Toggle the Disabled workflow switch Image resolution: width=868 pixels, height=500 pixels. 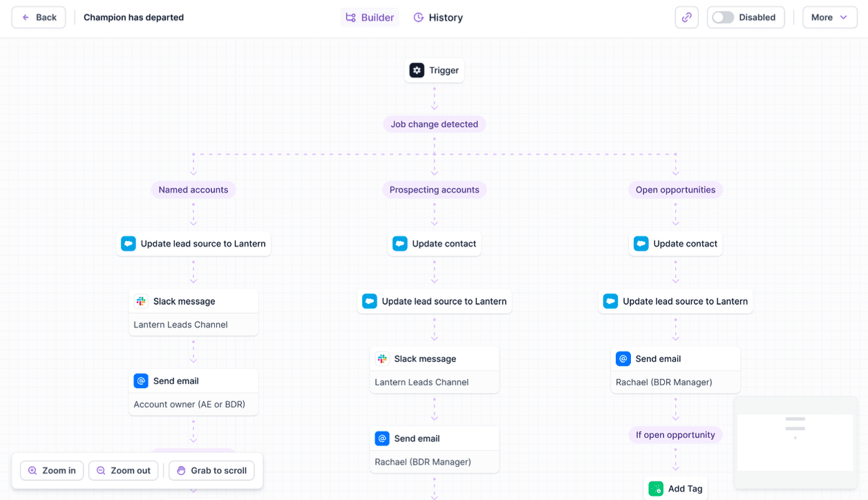[x=723, y=17]
